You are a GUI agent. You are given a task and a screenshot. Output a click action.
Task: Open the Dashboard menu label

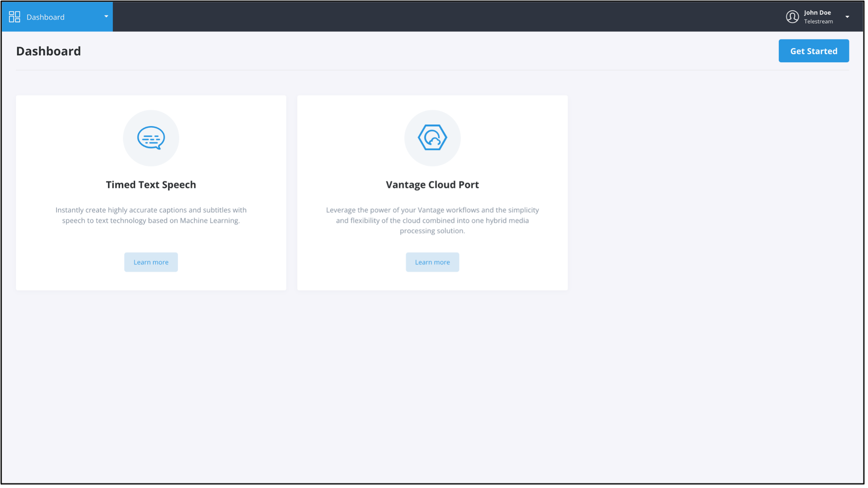tap(45, 17)
